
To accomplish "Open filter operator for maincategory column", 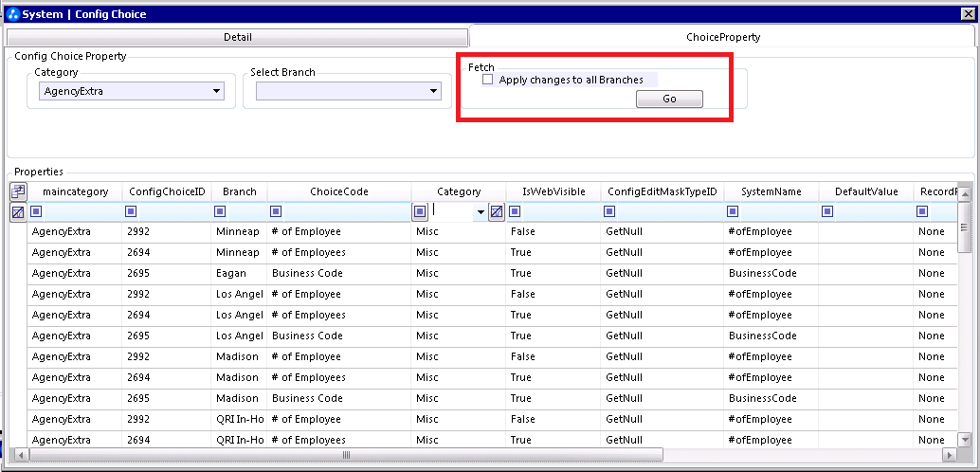I will click(x=36, y=212).
